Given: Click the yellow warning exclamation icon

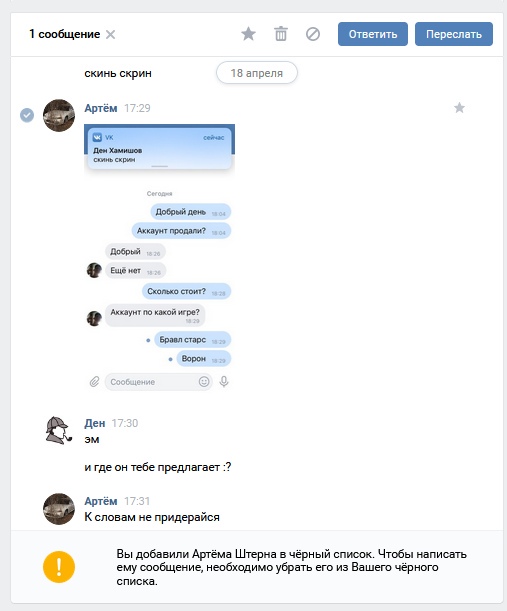Looking at the screenshot, I should (59, 567).
